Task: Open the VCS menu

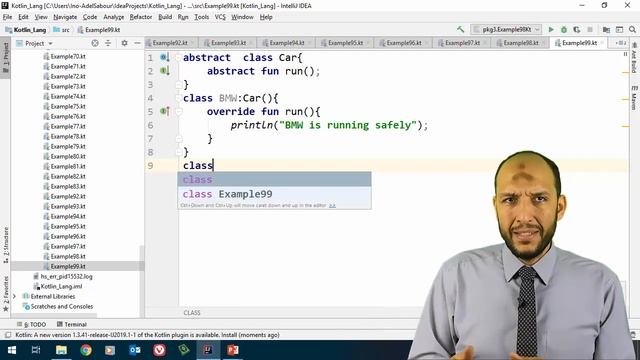Action: point(220,17)
